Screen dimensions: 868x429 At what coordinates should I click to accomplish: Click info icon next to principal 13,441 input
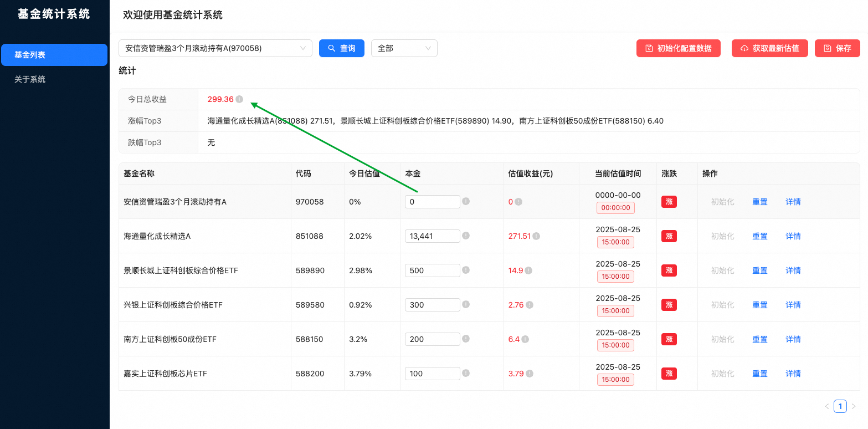pyautogui.click(x=466, y=236)
